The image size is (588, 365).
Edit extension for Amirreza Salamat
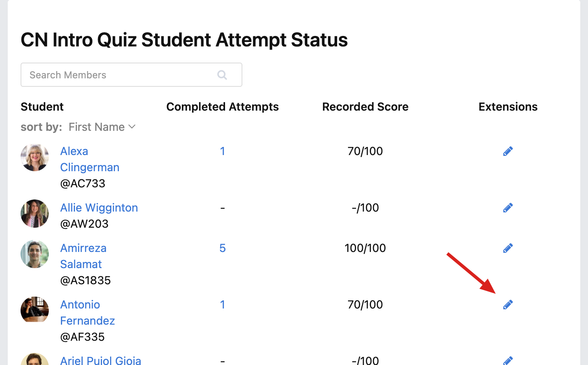tap(508, 248)
